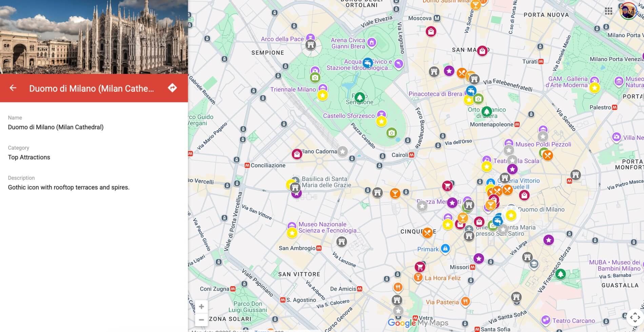This screenshot has width=644, height=332.
Task: Zoom in on the map
Action: (201, 307)
